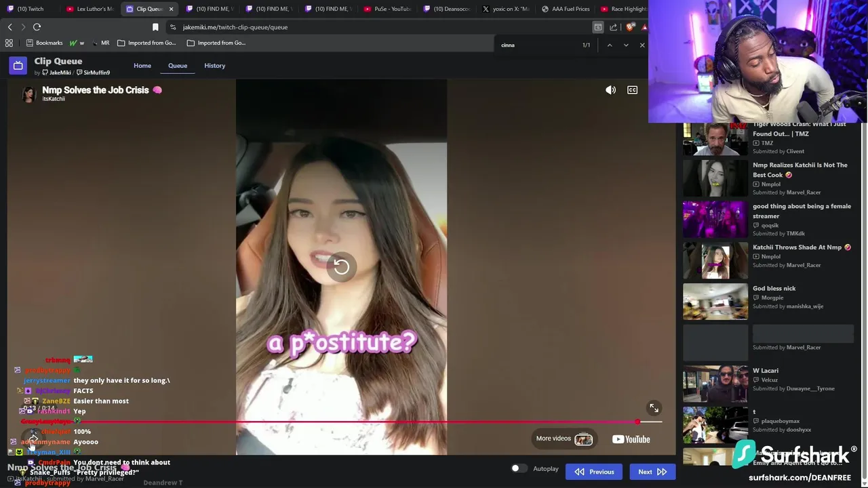The width and height of the screenshot is (868, 488).
Task: Select the 'God bless nick' clip
Action: point(768,302)
